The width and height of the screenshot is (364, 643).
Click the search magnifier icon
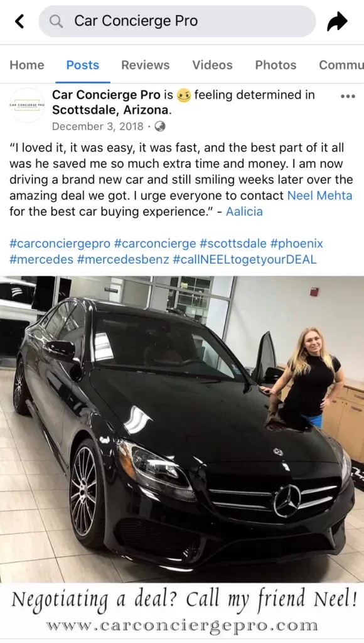pos(56,21)
